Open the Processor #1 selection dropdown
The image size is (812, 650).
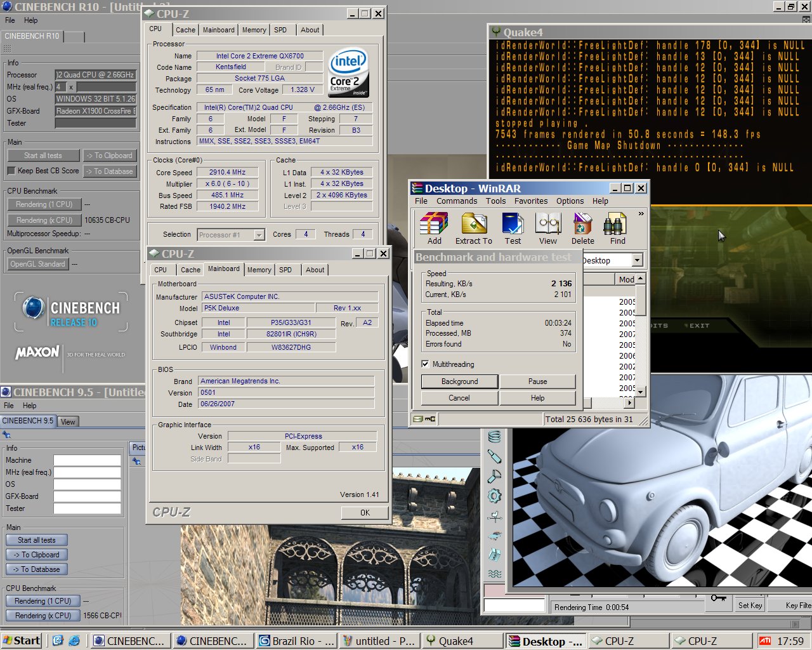tap(259, 235)
